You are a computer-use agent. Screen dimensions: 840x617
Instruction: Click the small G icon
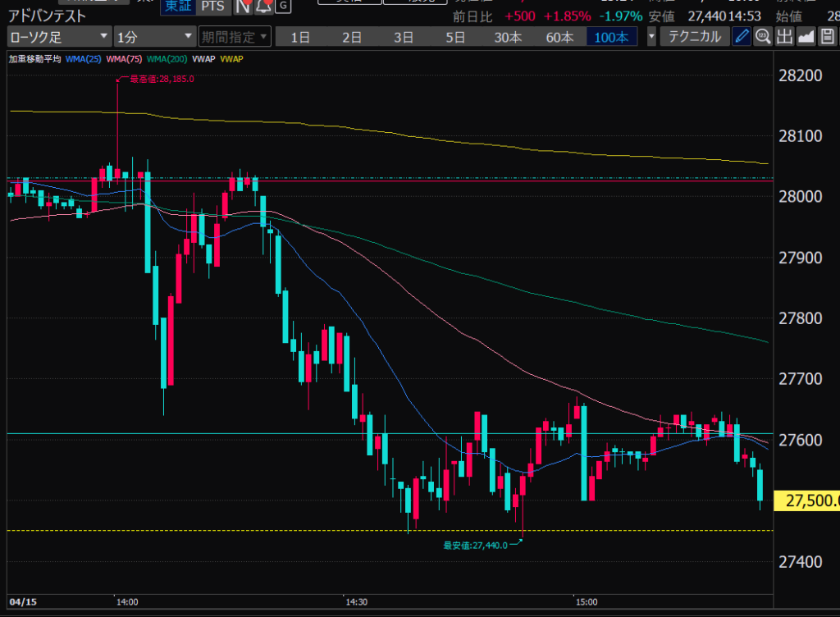pyautogui.click(x=282, y=6)
